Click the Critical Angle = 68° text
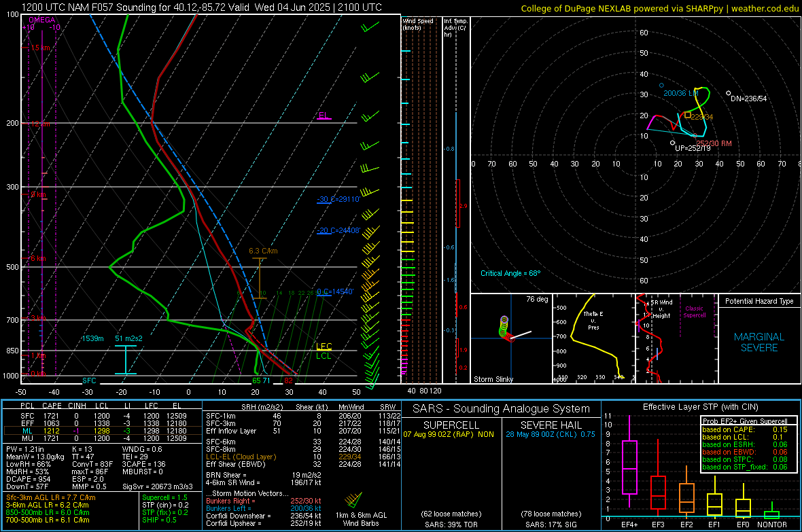Screen dimensions: 802x532 coord(510,273)
